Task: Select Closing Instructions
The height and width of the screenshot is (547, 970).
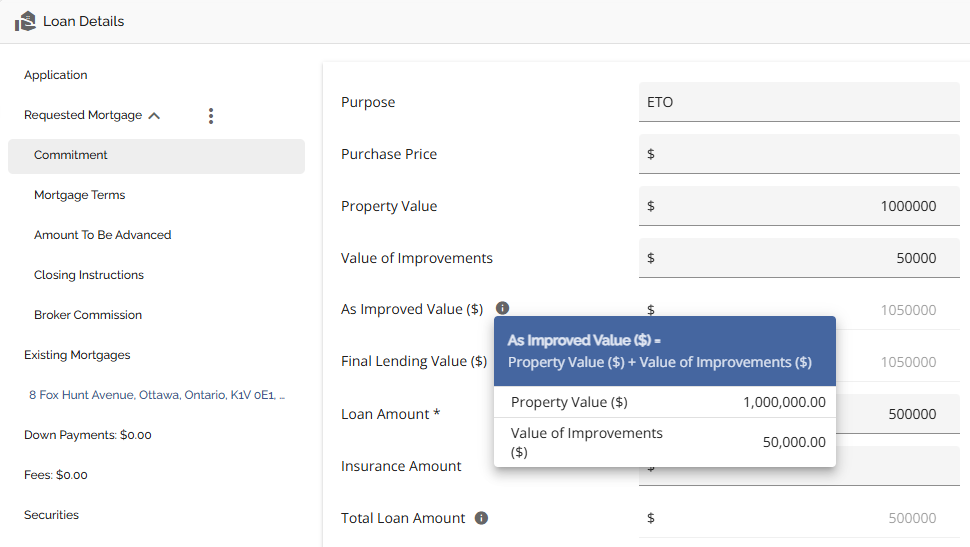Action: point(89,275)
